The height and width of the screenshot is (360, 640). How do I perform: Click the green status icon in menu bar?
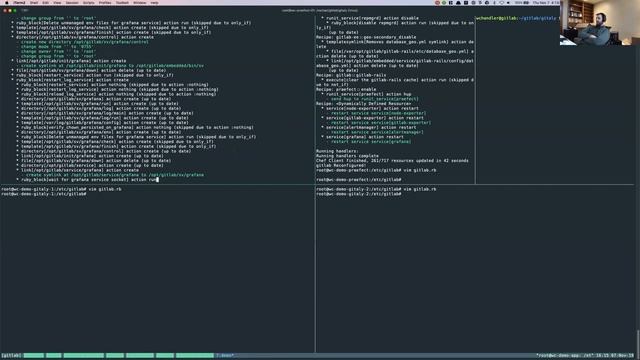(x=444, y=2)
